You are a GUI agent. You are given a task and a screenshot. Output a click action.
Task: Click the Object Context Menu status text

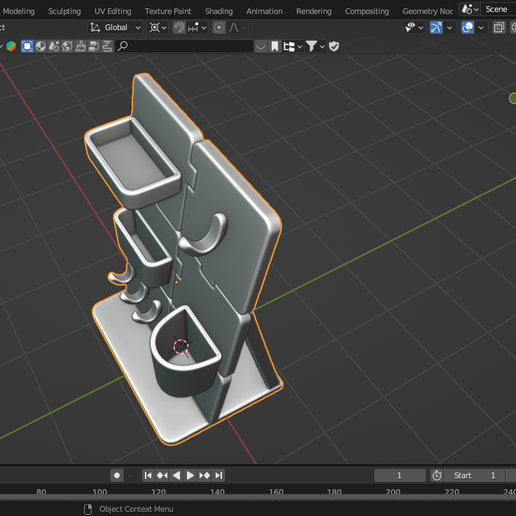(136, 509)
